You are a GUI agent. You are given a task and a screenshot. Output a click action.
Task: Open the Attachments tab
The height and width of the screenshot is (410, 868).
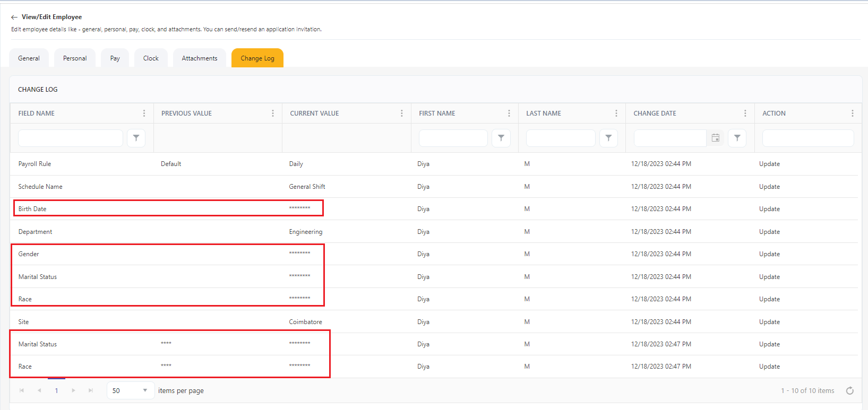pos(200,58)
